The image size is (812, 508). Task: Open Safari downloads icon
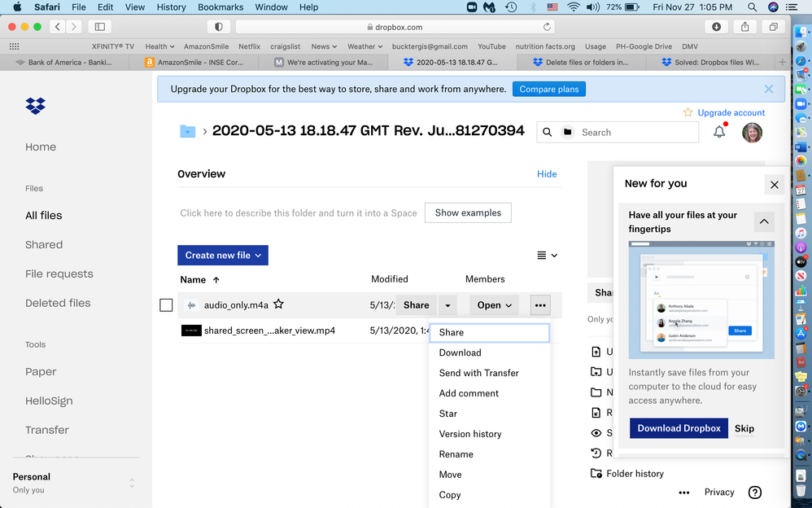pyautogui.click(x=716, y=27)
